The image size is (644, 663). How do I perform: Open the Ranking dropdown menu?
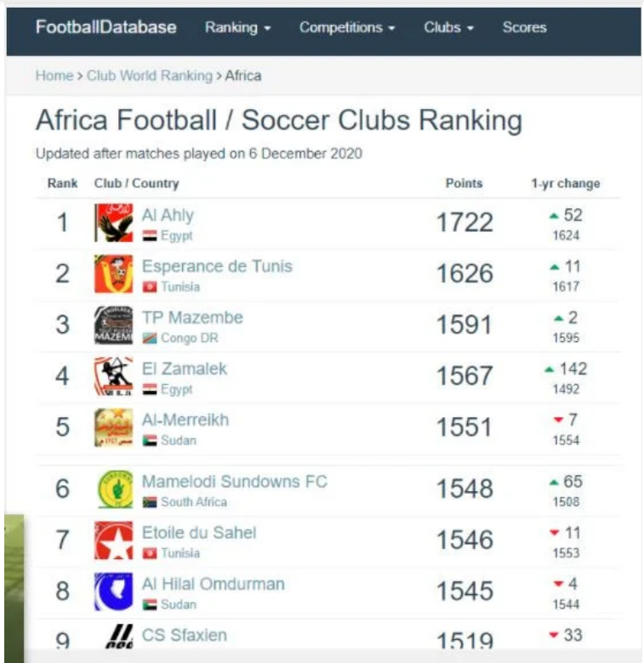237,27
